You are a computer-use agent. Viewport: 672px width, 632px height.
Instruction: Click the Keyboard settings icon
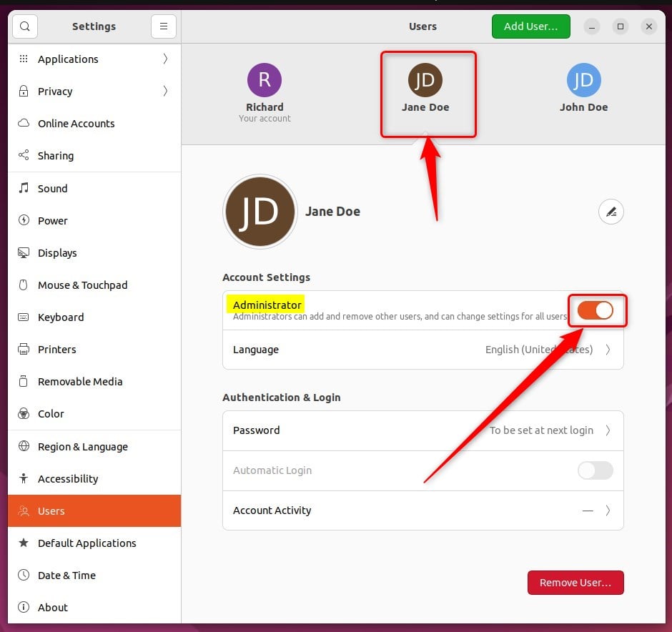[x=22, y=317]
